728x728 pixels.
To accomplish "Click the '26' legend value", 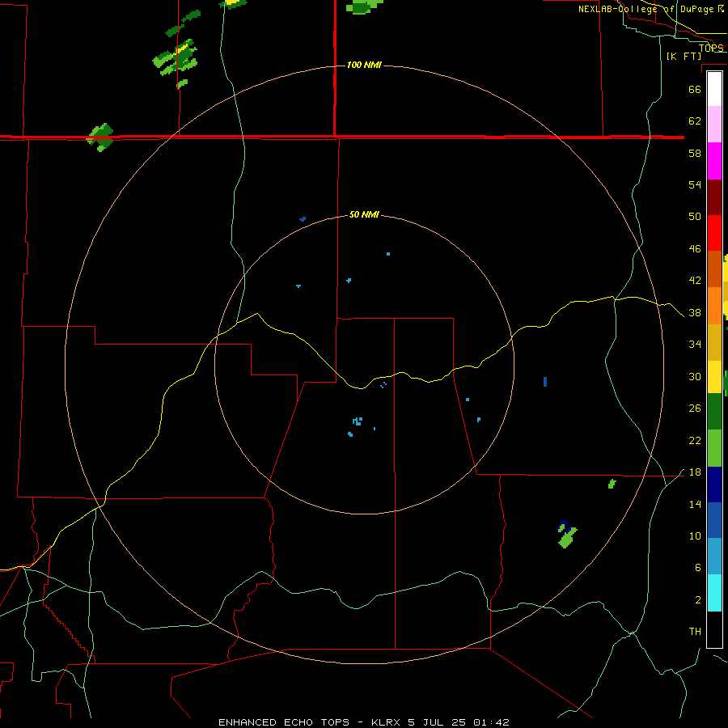I will pos(695,408).
